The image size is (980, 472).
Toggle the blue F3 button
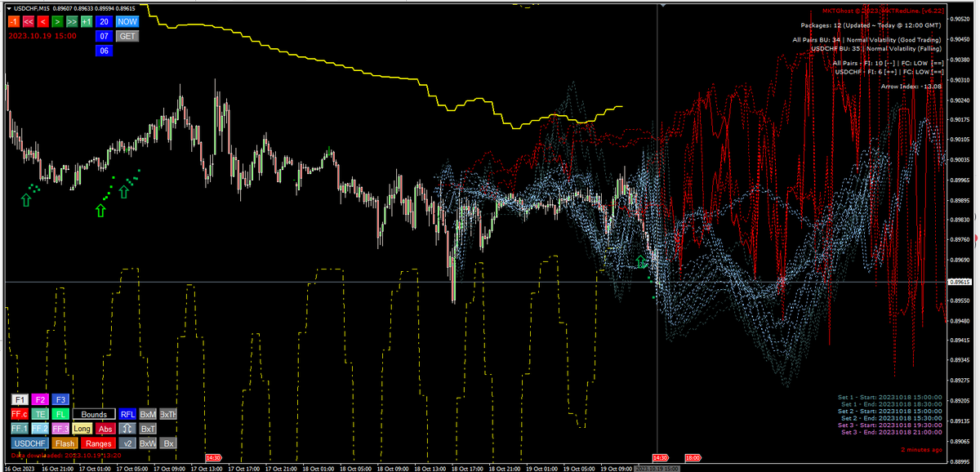[60, 399]
